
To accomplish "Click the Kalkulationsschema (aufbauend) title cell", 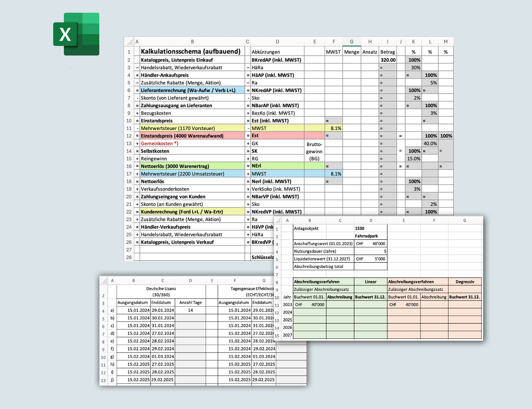I will coord(190,52).
